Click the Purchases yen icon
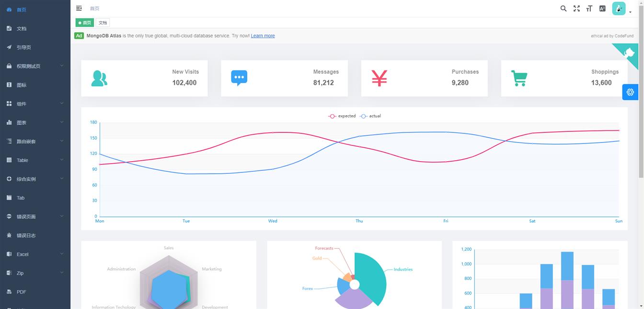The width and height of the screenshot is (644, 309). click(x=379, y=78)
